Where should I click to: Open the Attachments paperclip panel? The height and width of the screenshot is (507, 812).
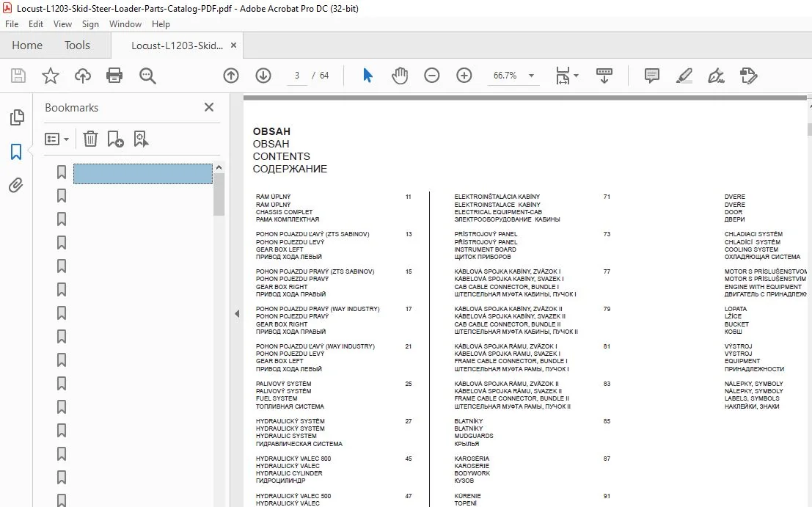tap(17, 185)
